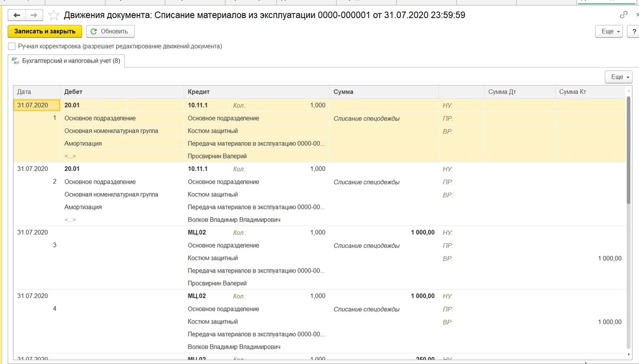Viewport: 639px width, 364px height.
Task: Expand the <...> item in entry 1
Action: 70,156
